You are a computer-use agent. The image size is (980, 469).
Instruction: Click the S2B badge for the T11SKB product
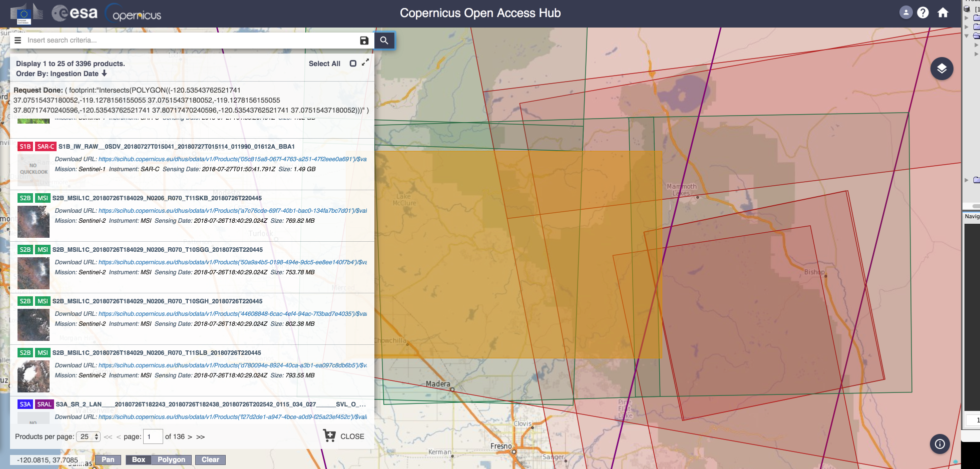point(26,198)
